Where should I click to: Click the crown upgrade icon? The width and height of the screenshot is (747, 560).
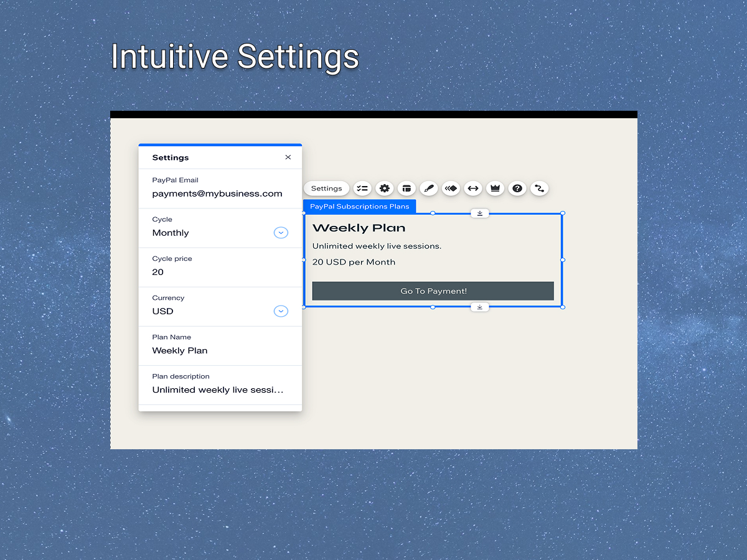click(x=495, y=189)
